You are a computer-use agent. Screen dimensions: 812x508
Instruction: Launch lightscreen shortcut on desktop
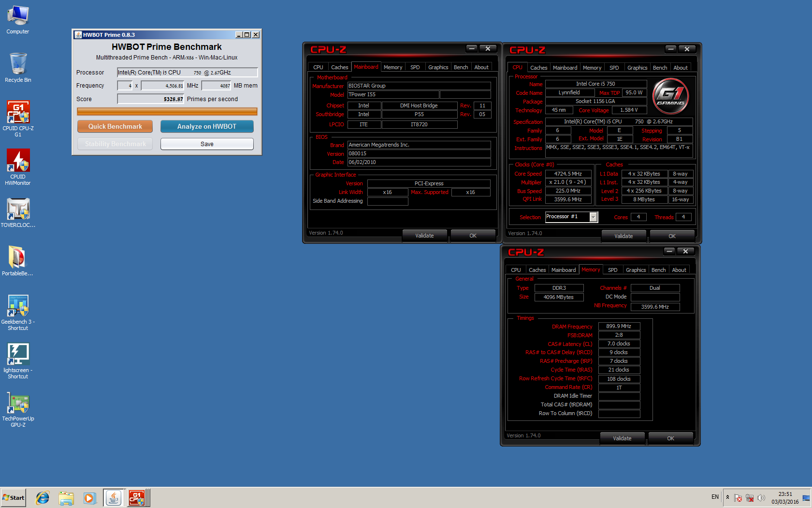18,361
